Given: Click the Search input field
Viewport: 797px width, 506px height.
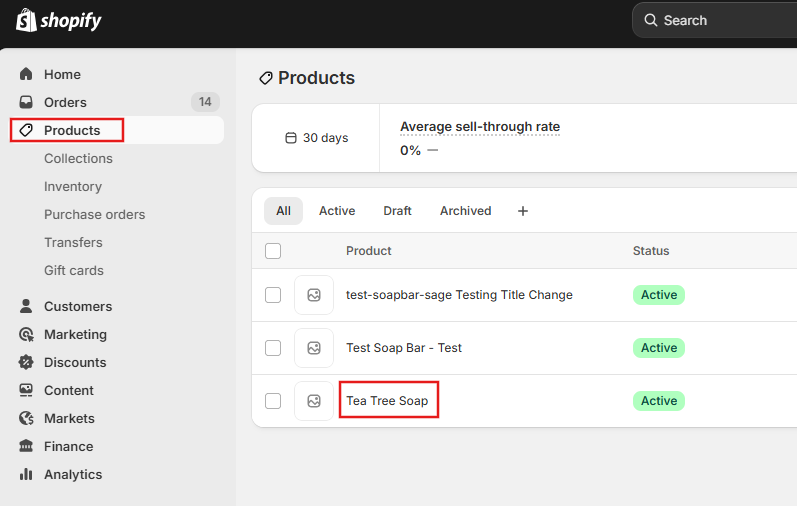Looking at the screenshot, I should tap(720, 20).
